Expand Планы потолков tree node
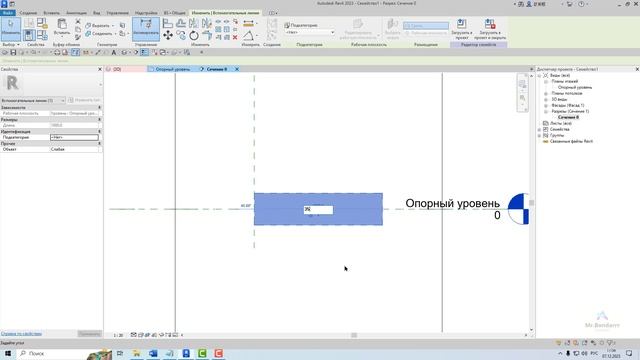The height and width of the screenshot is (360, 640). (x=546, y=93)
